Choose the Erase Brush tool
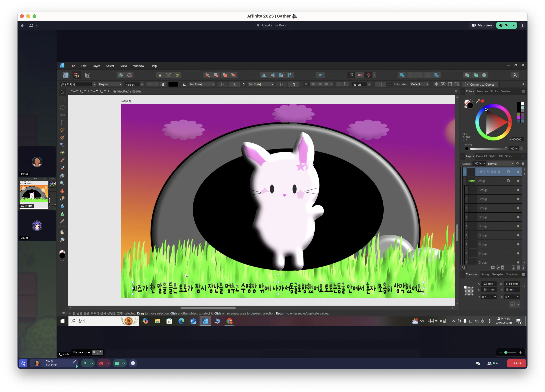Image resolution: width=545 pixels, height=392 pixels. click(62, 168)
